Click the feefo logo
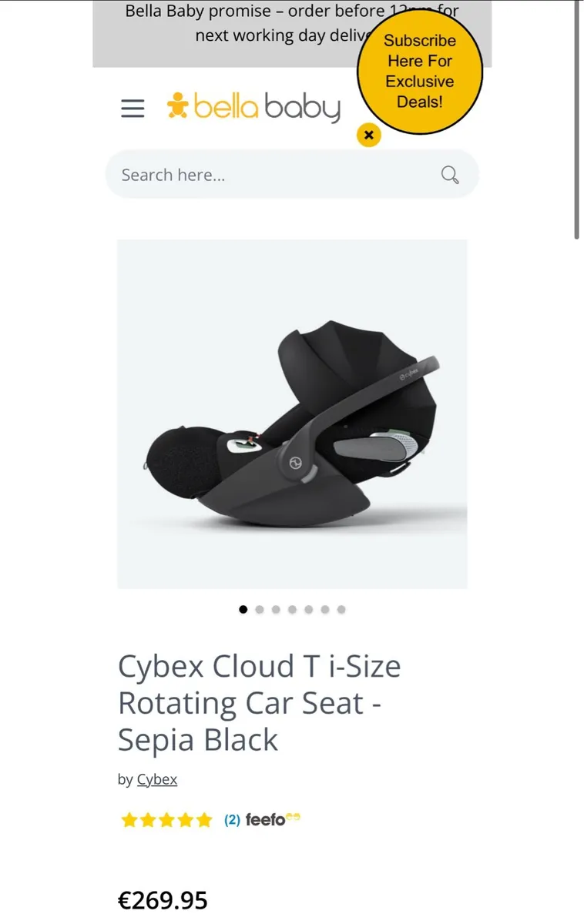This screenshot has width=584, height=924. click(x=273, y=819)
